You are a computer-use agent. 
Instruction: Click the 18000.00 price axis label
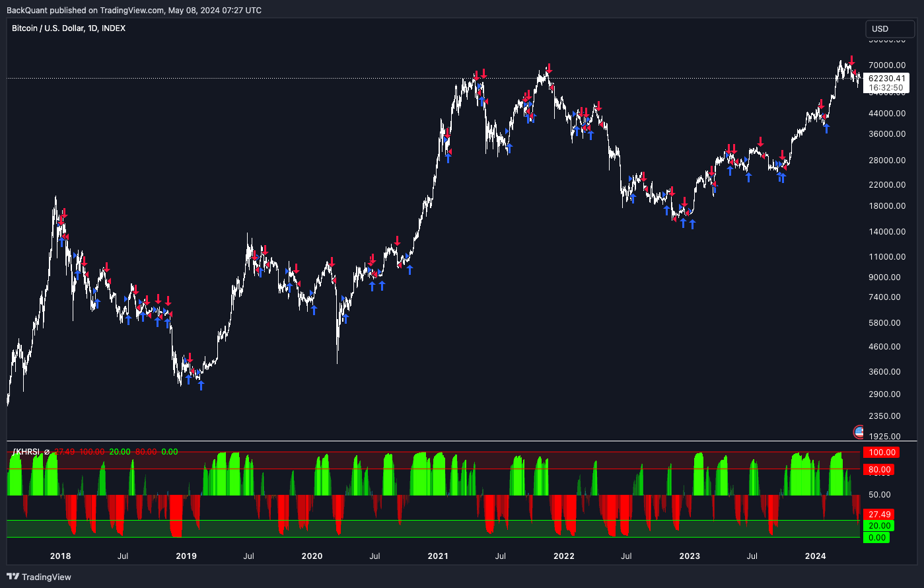(x=887, y=206)
